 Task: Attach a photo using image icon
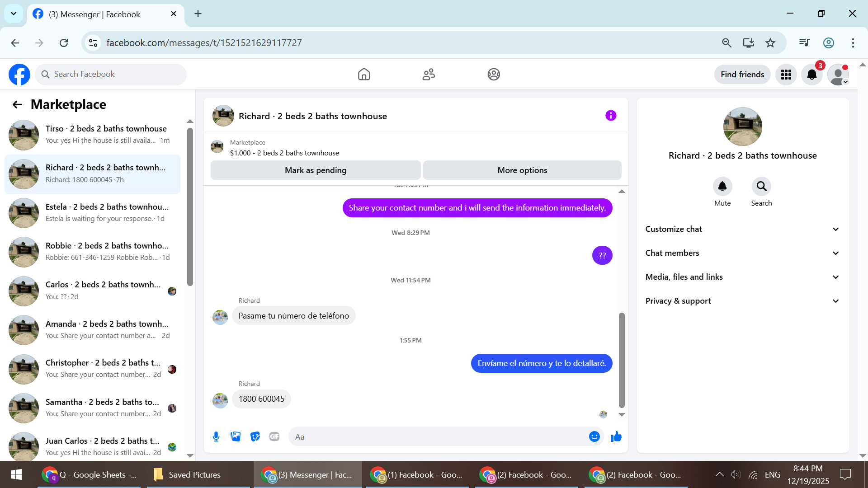236,436
